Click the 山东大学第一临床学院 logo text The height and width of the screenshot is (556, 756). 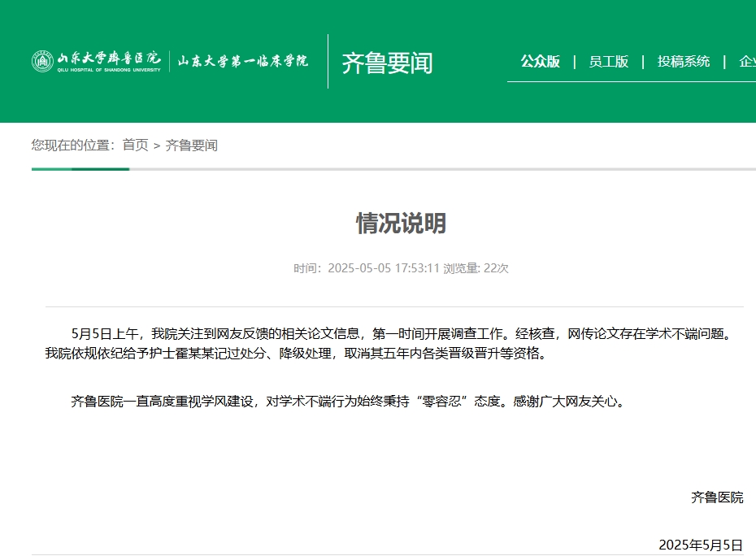point(242,61)
